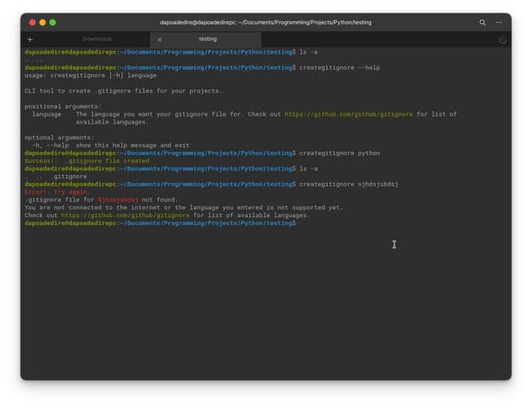Click the red 'Sjhdsjsbdsj' word in output
The image size is (532, 408).
(117, 200)
